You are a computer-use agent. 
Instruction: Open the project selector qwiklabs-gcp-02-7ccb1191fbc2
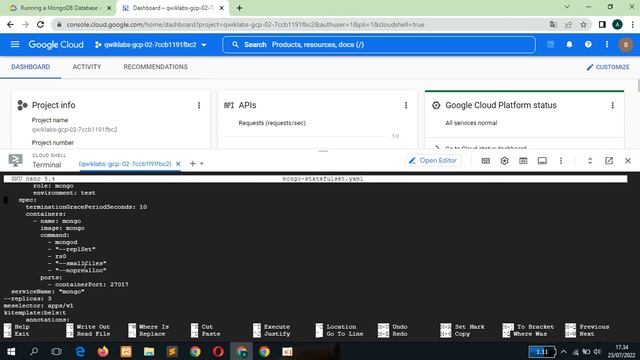pyautogui.click(x=150, y=44)
